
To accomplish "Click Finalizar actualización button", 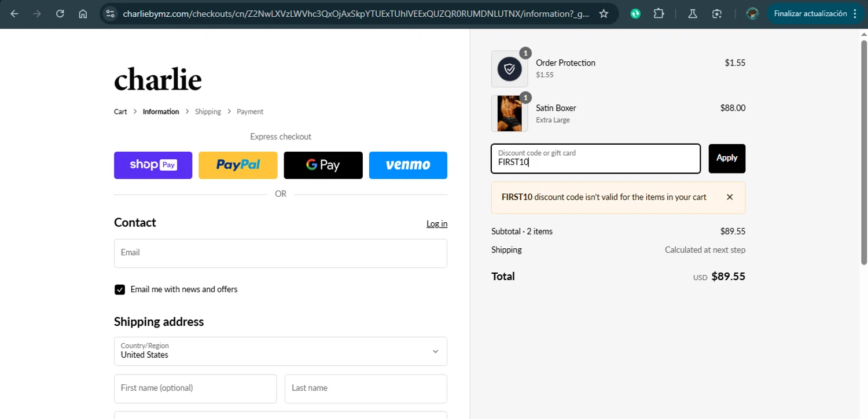I will pyautogui.click(x=810, y=13).
